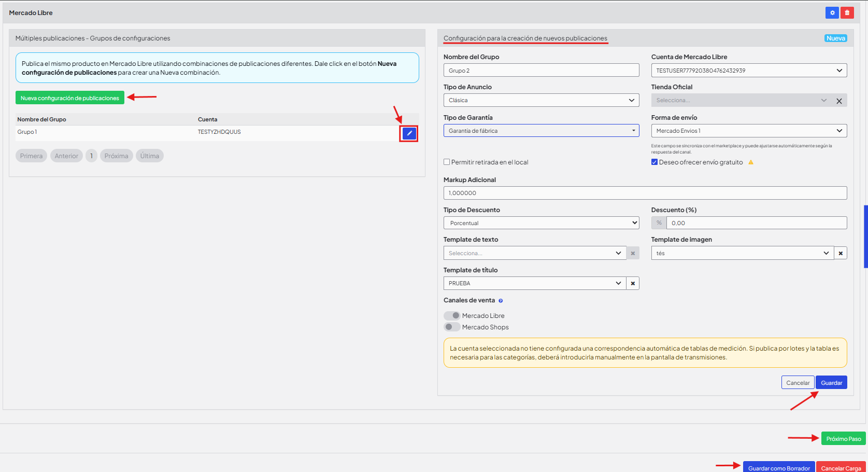The image size is (868, 472).
Task: Click the Nombre del Grupo input field
Action: 541,71
